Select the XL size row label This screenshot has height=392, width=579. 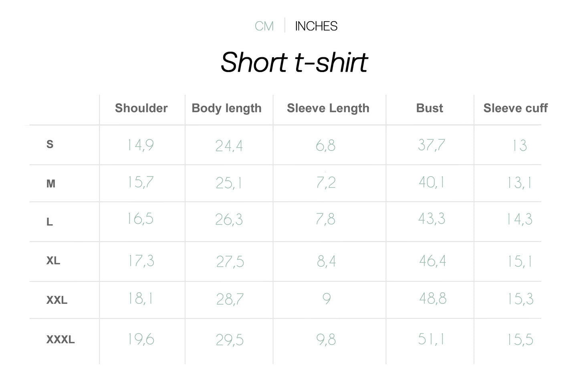(x=53, y=261)
